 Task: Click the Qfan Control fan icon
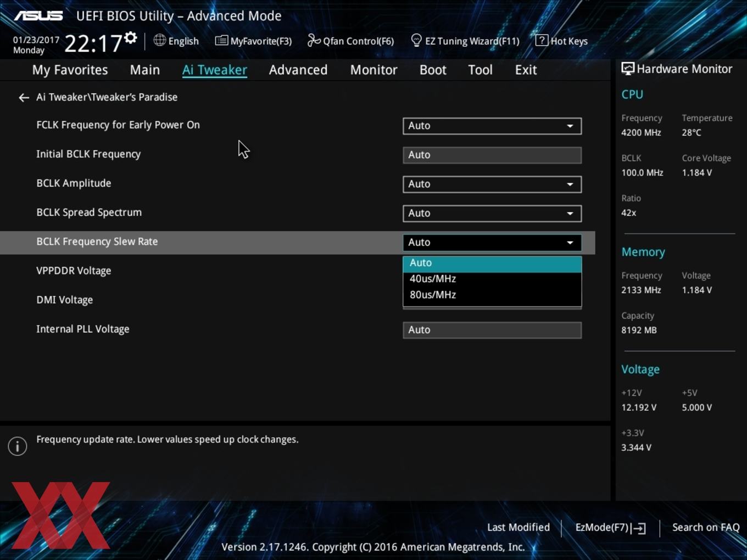314,40
